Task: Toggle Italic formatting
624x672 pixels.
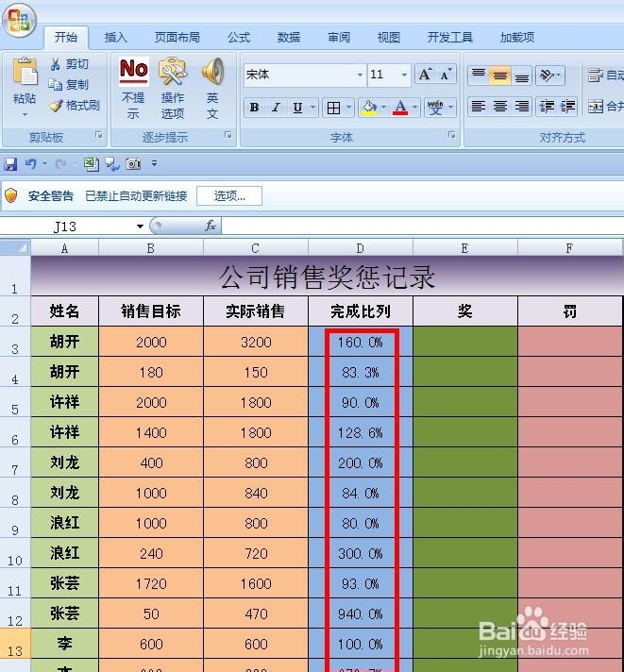Action: (x=276, y=108)
